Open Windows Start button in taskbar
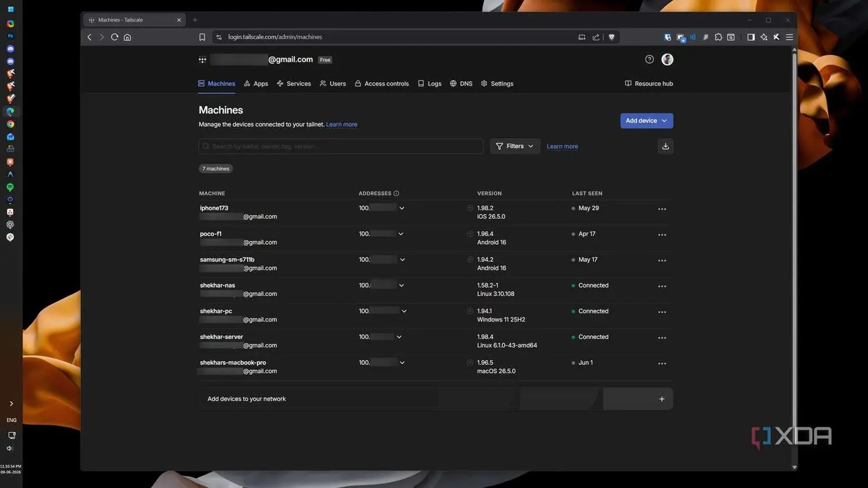Viewport: 868px width, 488px height. click(10, 9)
